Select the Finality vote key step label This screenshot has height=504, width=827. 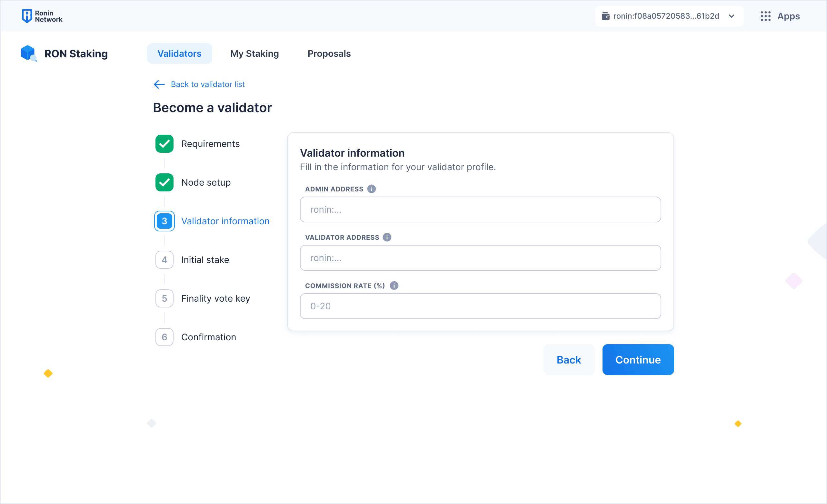pos(216,299)
